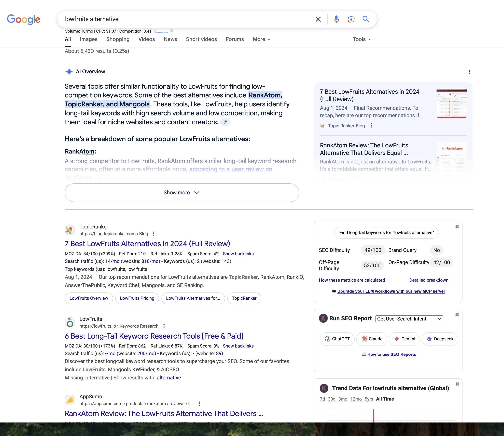This screenshot has width=504, height=436.
Task: Show results with 'alternative' link
Action: pyautogui.click(x=169, y=378)
